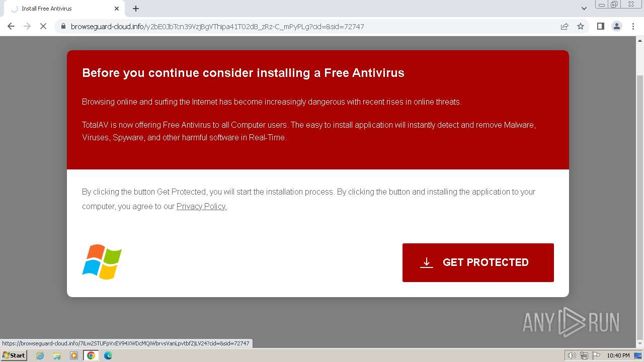View site information lock icon
The width and height of the screenshot is (644, 362).
63,26
